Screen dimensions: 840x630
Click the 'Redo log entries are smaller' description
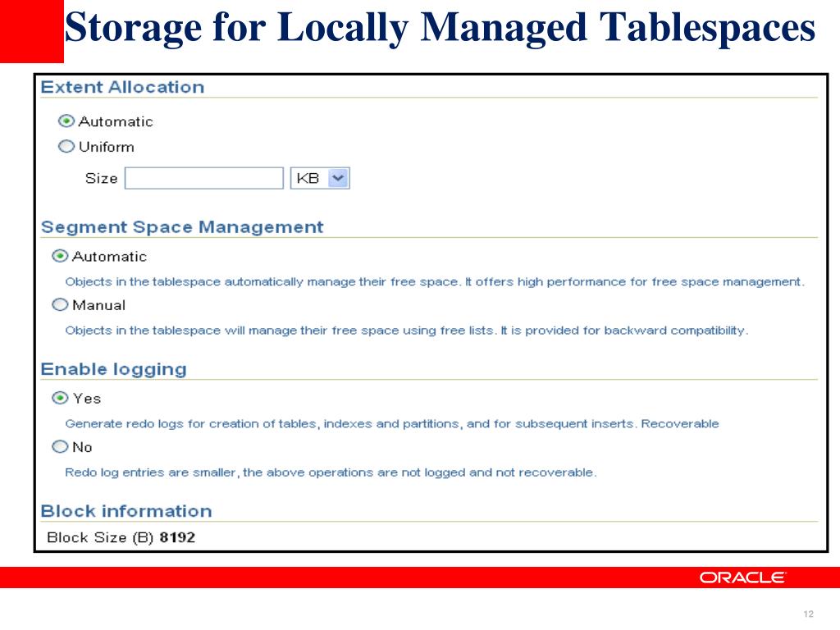(331, 472)
